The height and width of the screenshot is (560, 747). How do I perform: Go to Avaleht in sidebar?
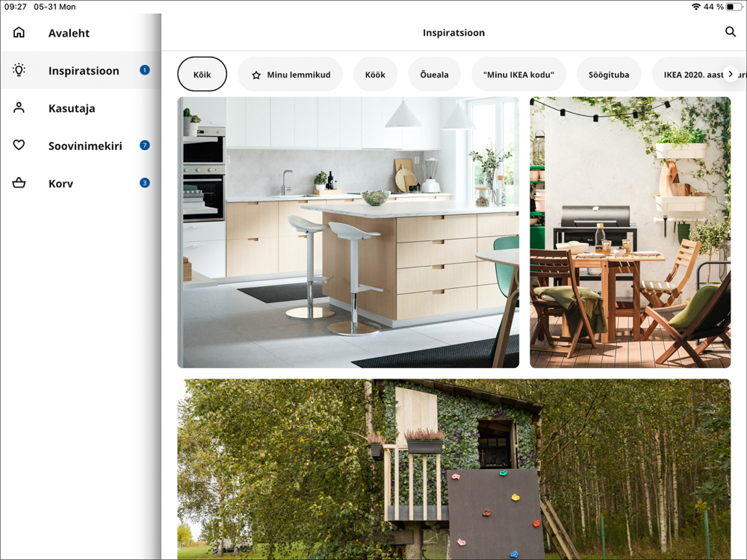coord(69,33)
